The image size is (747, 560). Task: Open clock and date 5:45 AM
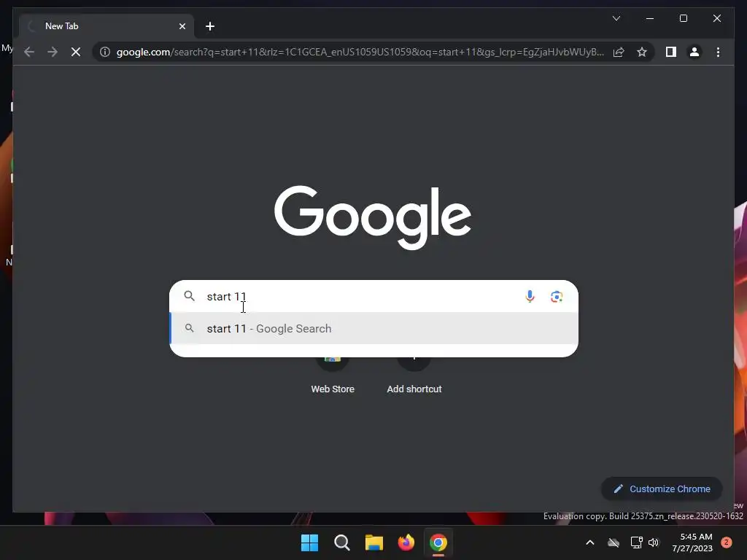tap(692, 542)
